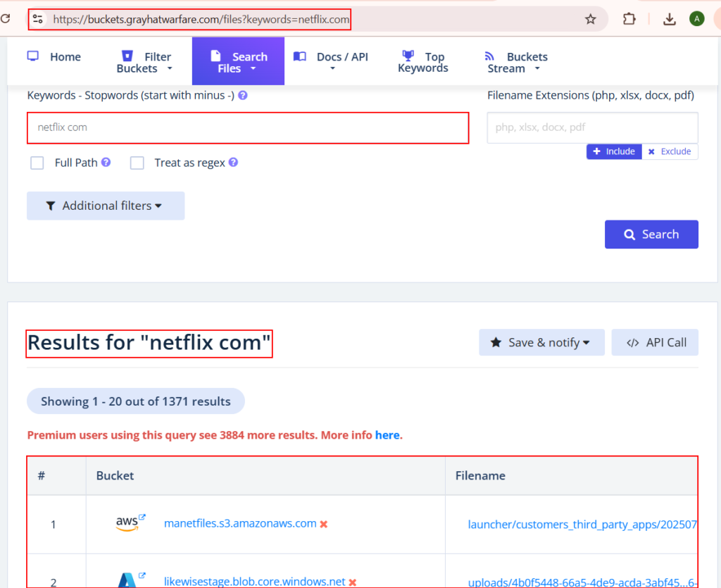Click the Filename Extensions input field

[592, 127]
